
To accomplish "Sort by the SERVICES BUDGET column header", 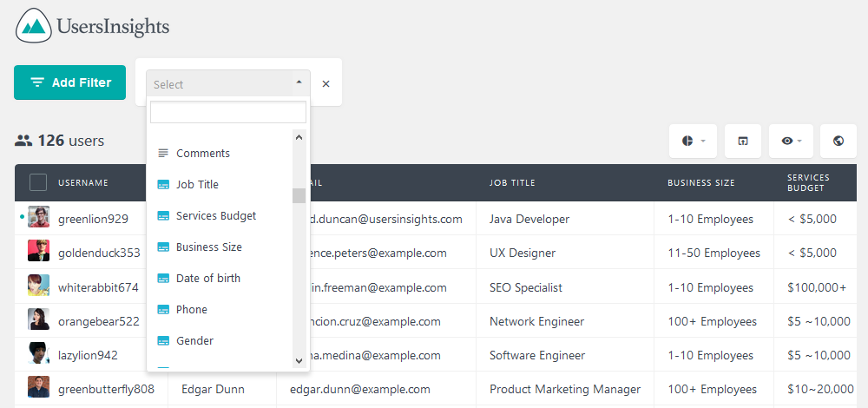I will click(x=808, y=182).
